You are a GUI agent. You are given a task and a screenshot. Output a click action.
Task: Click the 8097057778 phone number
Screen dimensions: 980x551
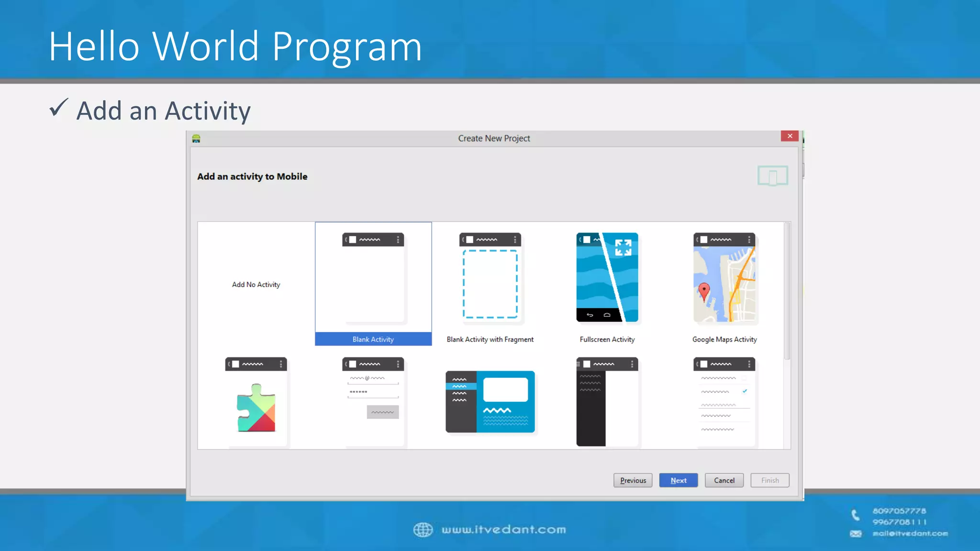899,511
